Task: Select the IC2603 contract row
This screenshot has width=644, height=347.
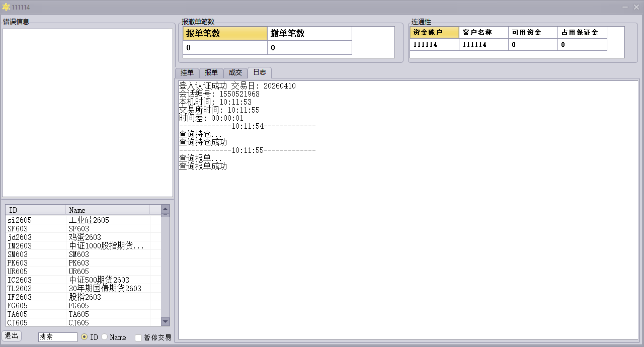Action: click(x=80, y=280)
